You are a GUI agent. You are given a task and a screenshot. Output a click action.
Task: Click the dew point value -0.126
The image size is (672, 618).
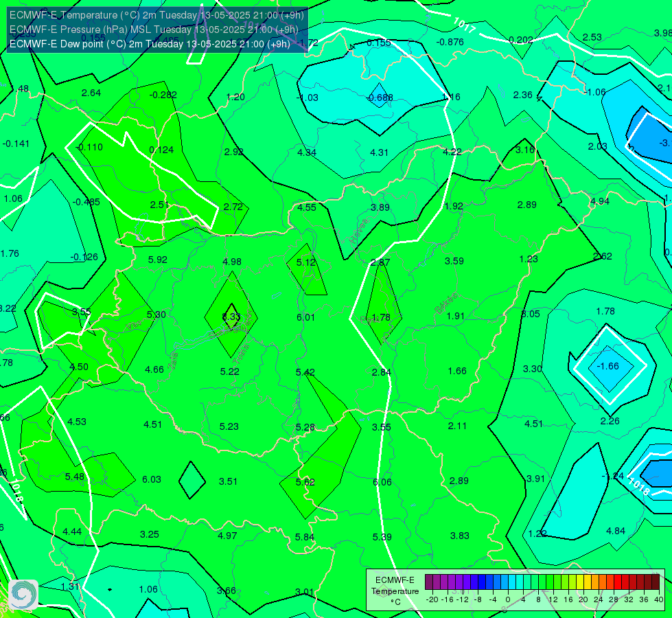pyautogui.click(x=84, y=257)
